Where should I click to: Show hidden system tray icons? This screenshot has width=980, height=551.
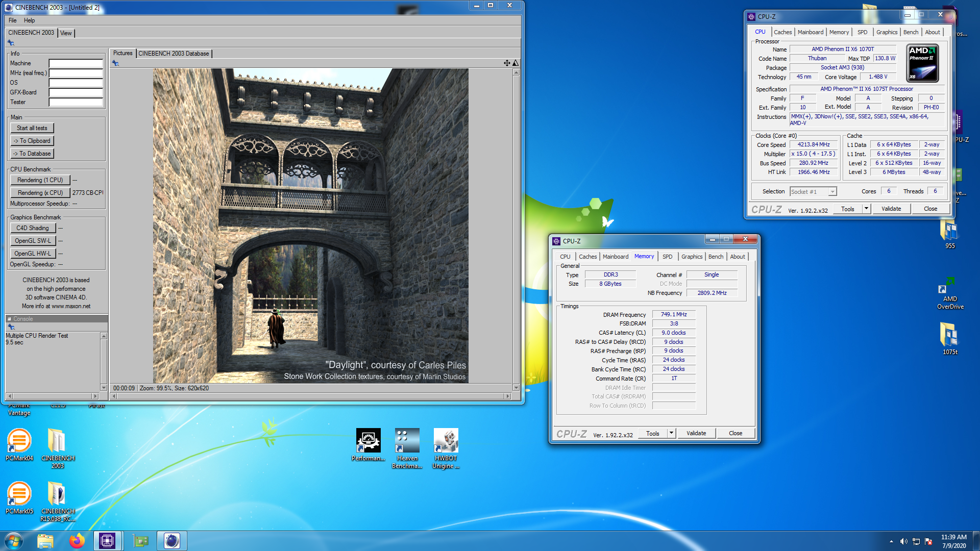coord(891,541)
